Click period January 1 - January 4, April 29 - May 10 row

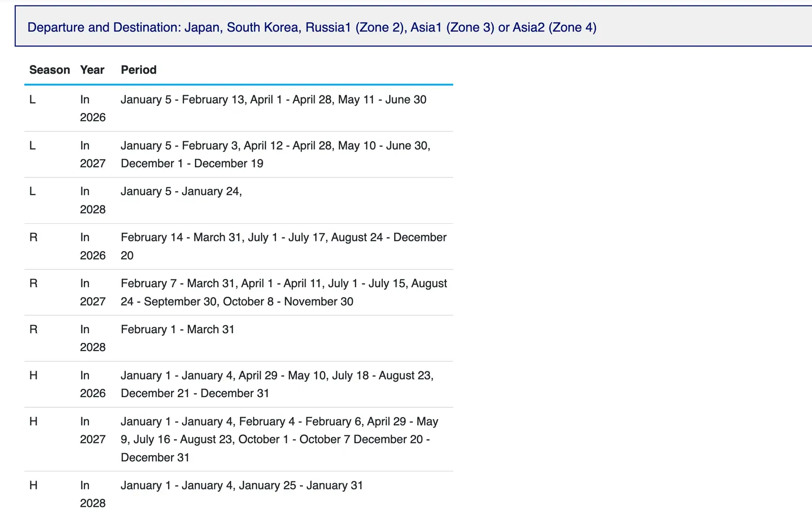tap(277, 385)
